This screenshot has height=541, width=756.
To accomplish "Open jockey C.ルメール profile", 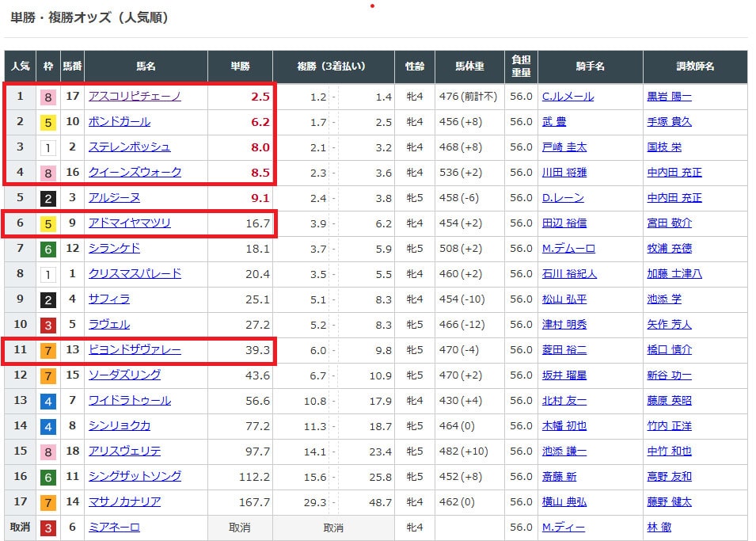I will point(568,97).
